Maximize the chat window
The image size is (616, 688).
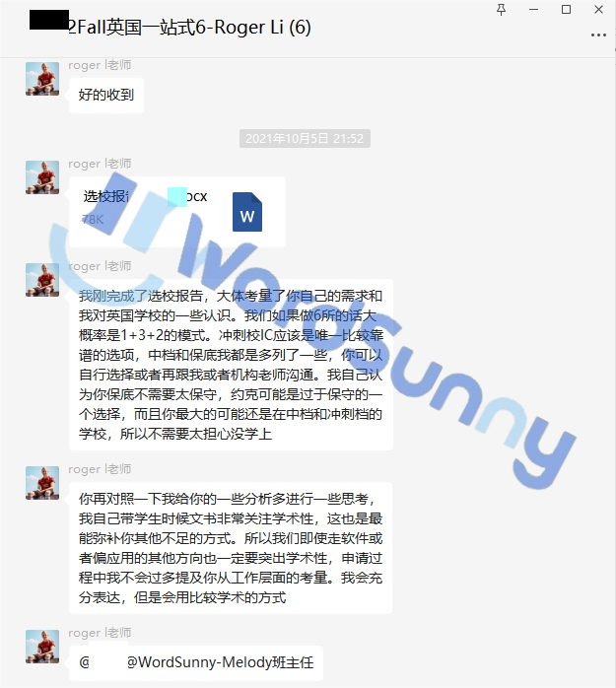[566, 10]
